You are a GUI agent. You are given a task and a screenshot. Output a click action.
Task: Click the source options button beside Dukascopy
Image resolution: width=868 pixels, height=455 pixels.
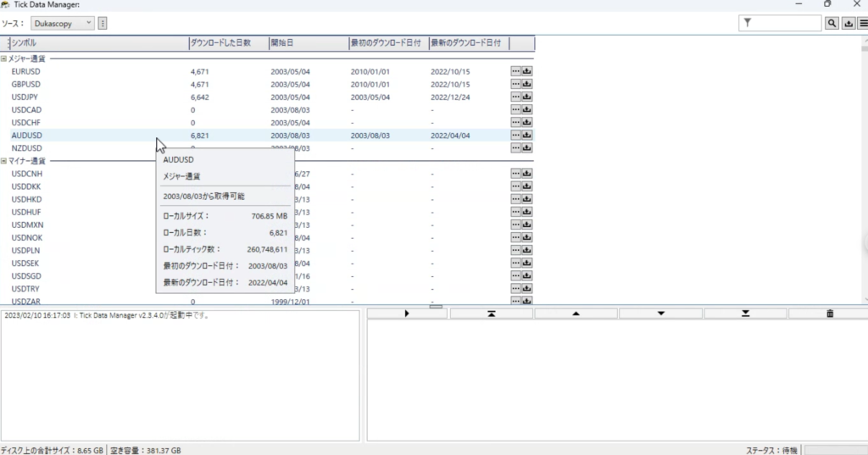[103, 23]
